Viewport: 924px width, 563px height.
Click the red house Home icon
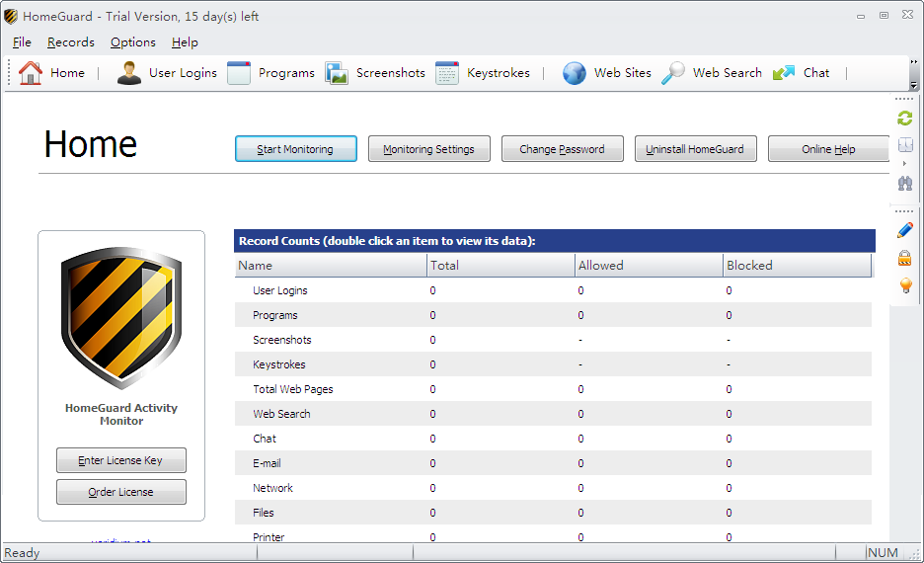[30, 73]
